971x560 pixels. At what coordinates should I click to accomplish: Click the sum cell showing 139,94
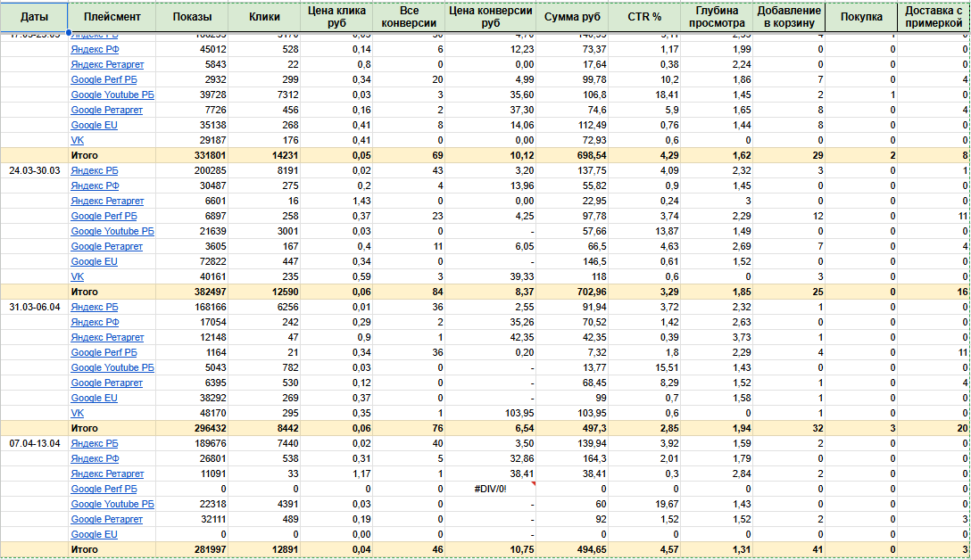(572, 444)
